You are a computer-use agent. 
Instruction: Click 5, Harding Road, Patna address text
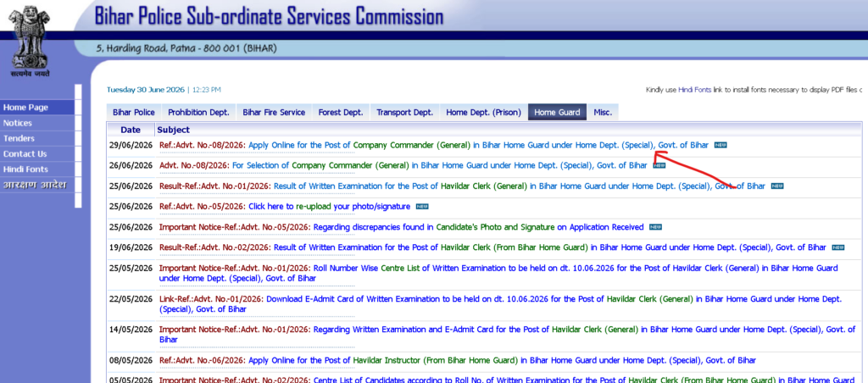point(186,48)
